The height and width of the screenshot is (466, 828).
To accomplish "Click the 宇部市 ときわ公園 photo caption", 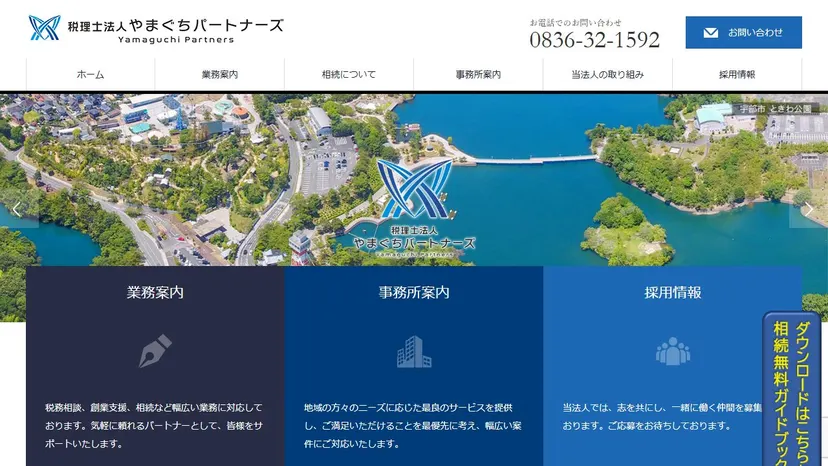I will coord(775,109).
